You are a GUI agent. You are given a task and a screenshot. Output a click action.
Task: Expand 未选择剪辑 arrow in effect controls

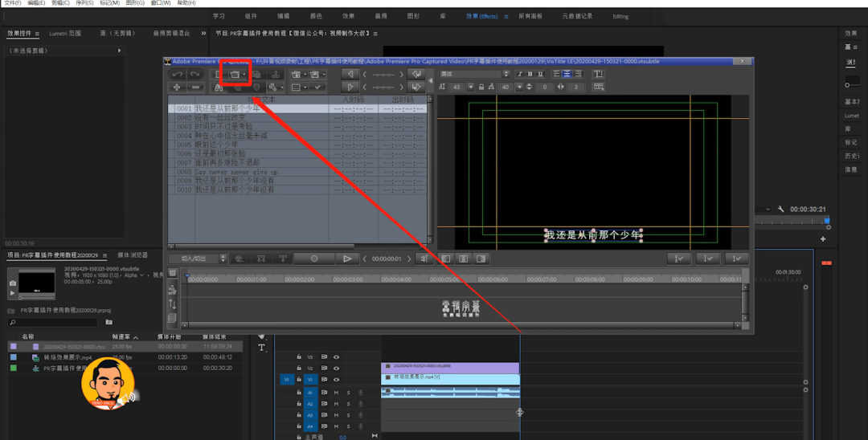tap(119, 51)
